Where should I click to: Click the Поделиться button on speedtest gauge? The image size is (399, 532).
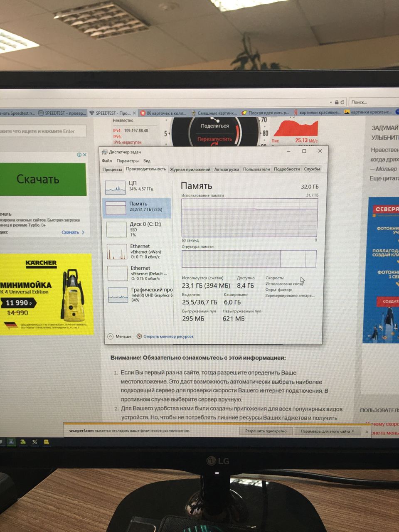pyautogui.click(x=214, y=126)
